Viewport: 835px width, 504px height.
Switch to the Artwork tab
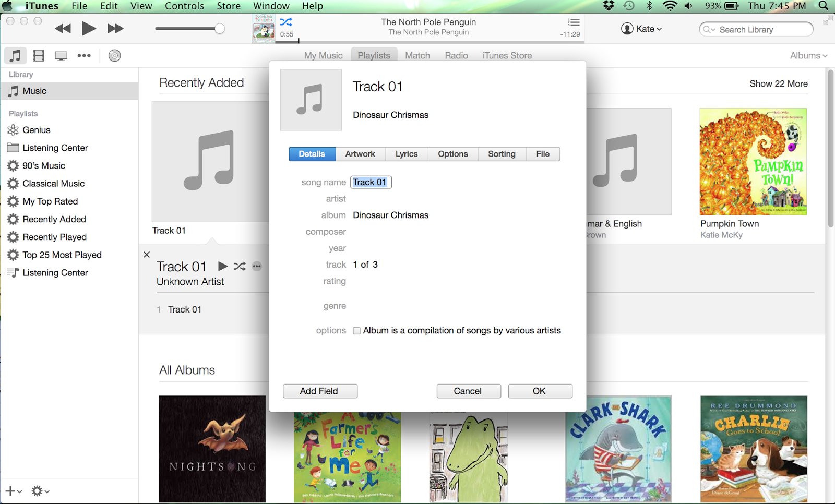click(360, 154)
